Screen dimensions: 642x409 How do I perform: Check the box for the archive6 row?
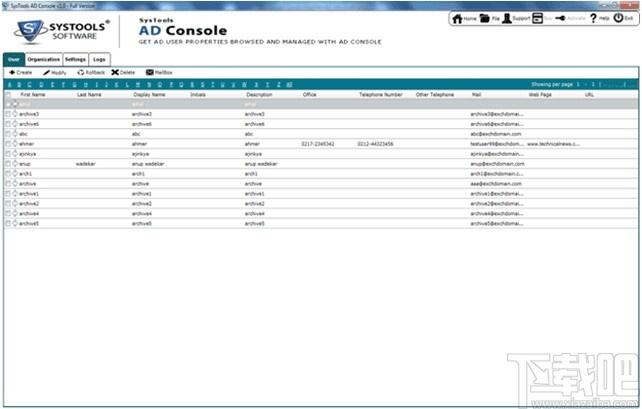pyautogui.click(x=8, y=124)
